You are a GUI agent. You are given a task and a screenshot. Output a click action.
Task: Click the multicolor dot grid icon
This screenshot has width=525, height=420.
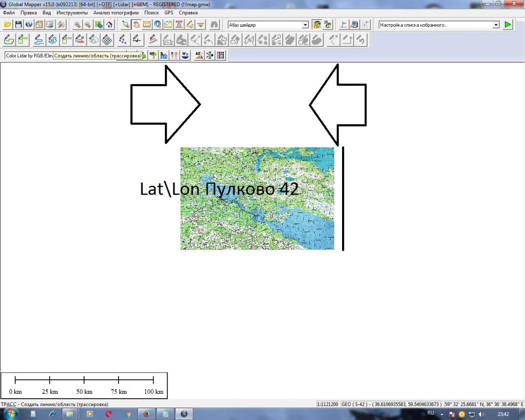(221, 56)
